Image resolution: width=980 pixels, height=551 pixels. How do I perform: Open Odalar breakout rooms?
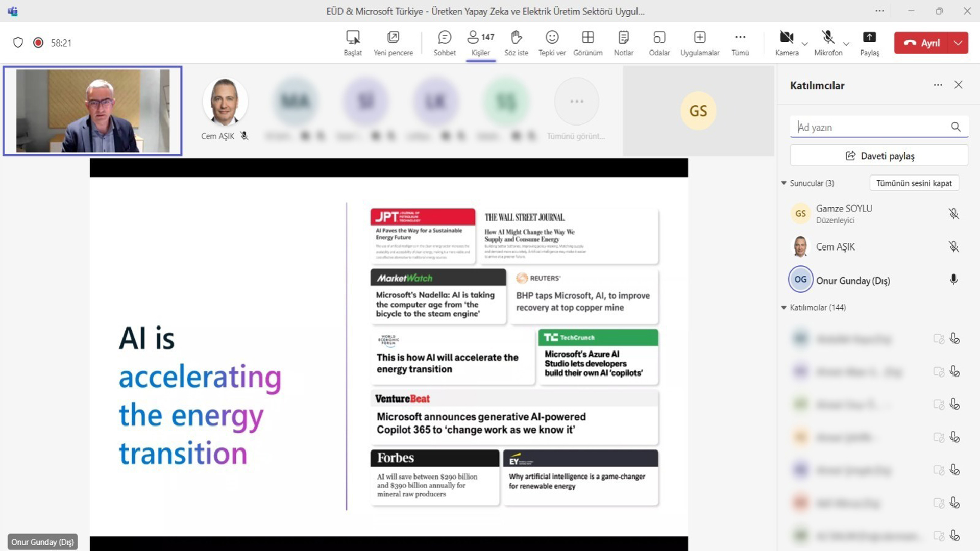[659, 43]
